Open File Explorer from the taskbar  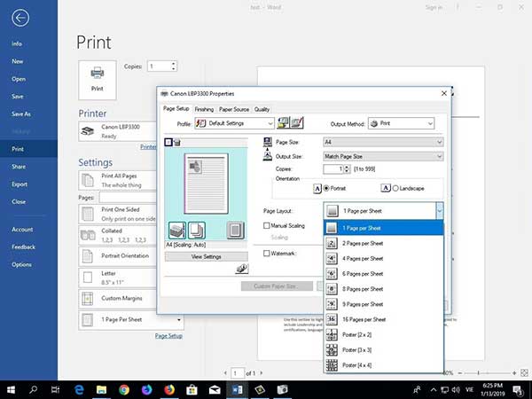(x=101, y=390)
